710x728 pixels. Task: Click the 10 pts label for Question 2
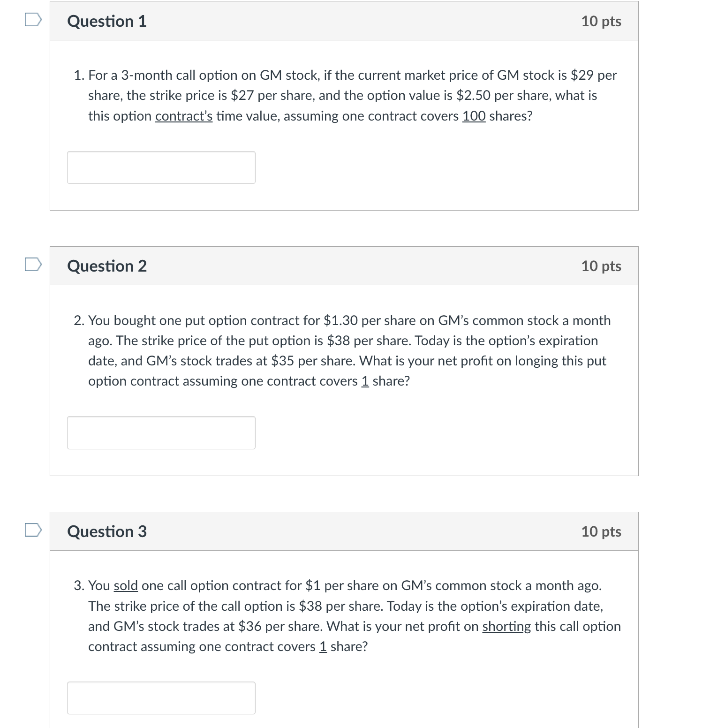point(602,265)
